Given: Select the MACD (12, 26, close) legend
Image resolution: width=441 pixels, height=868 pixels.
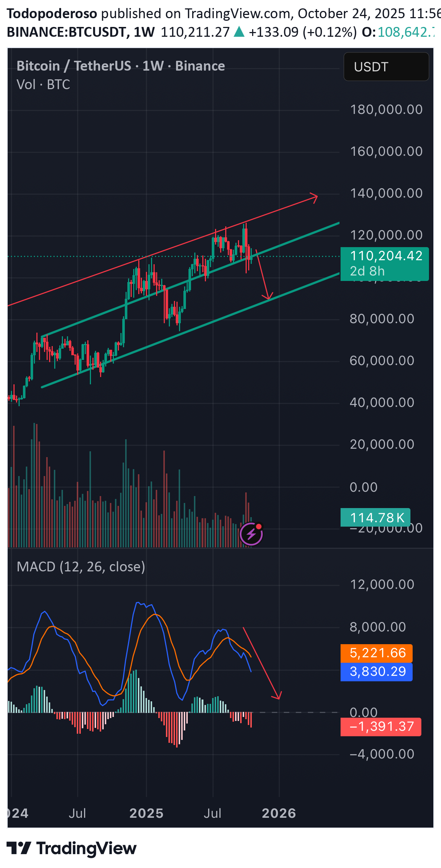Looking at the screenshot, I should click(x=81, y=567).
